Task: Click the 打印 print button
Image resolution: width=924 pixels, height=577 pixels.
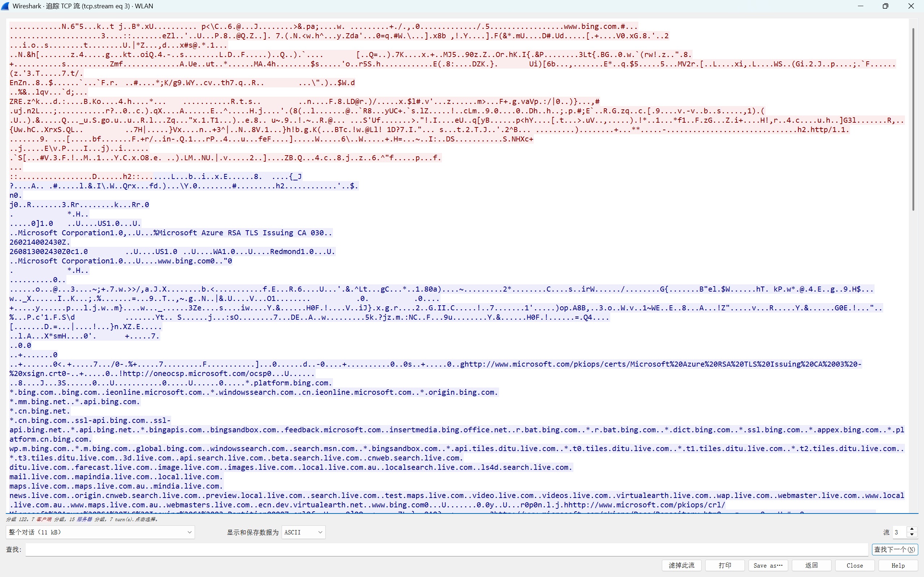Action: pos(725,565)
